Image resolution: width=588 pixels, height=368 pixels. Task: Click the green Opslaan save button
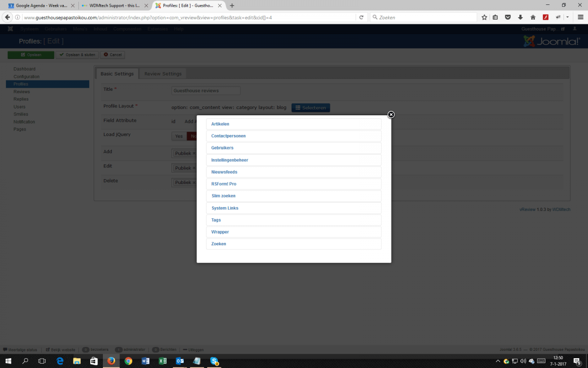pos(31,55)
